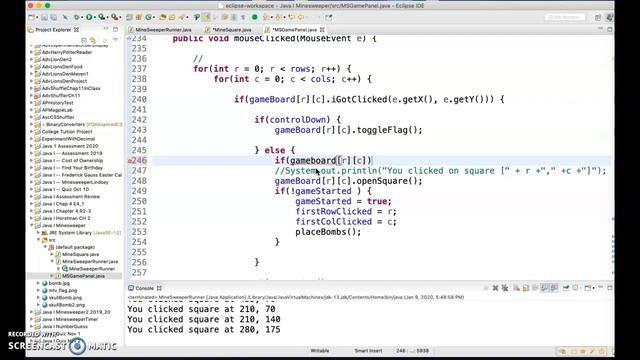The height and width of the screenshot is (360, 640).
Task: Click the Open Task toolbar icon
Action: 172,17
